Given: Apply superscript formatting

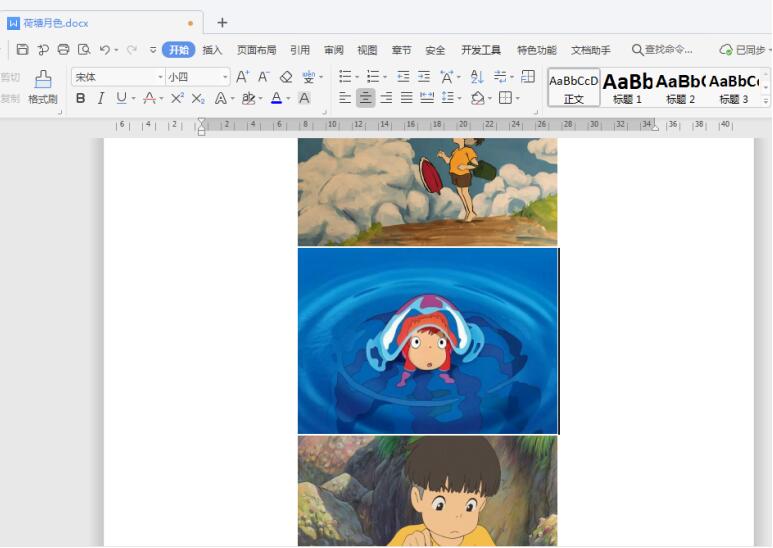Looking at the screenshot, I should (x=177, y=98).
